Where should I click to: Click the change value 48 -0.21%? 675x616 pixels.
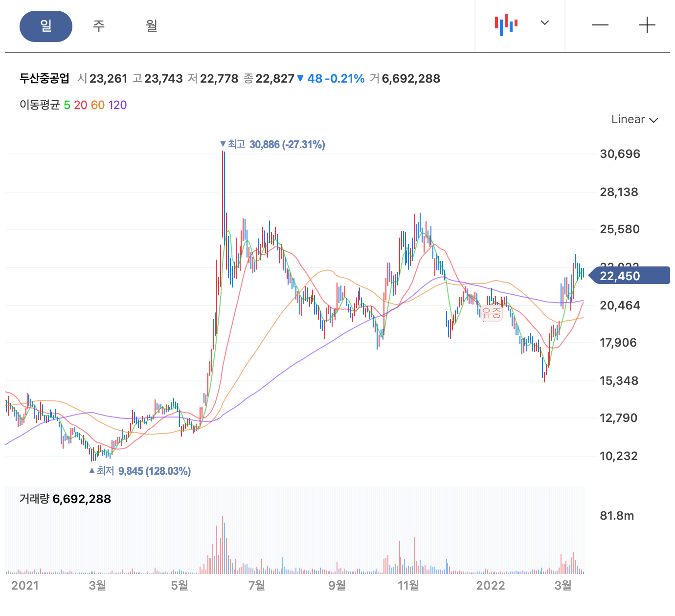click(331, 79)
